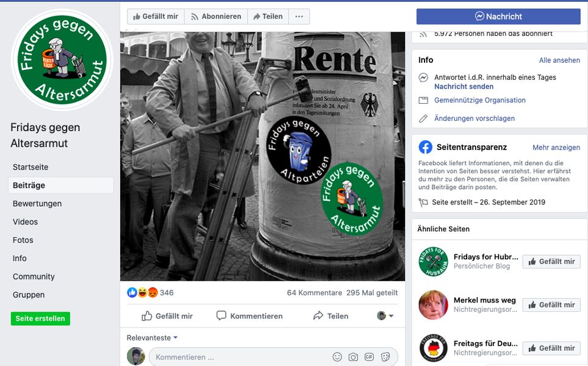Click the emoji icon in comment box

[x=337, y=357]
